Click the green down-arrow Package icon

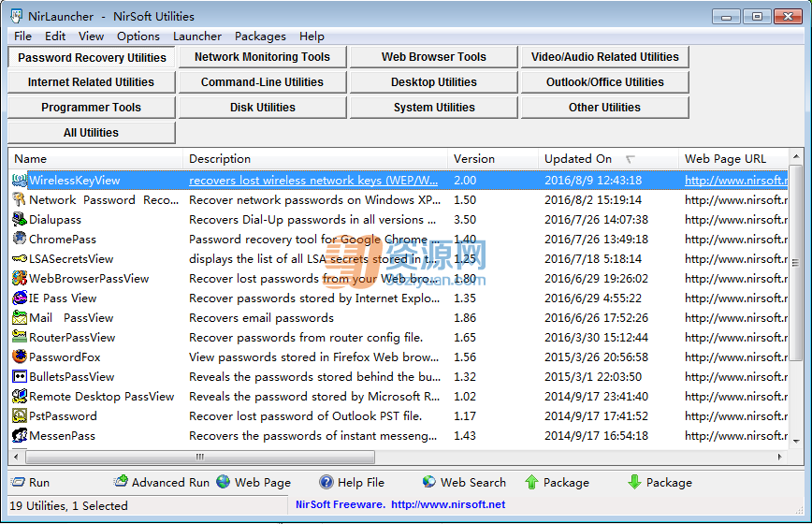(x=634, y=482)
